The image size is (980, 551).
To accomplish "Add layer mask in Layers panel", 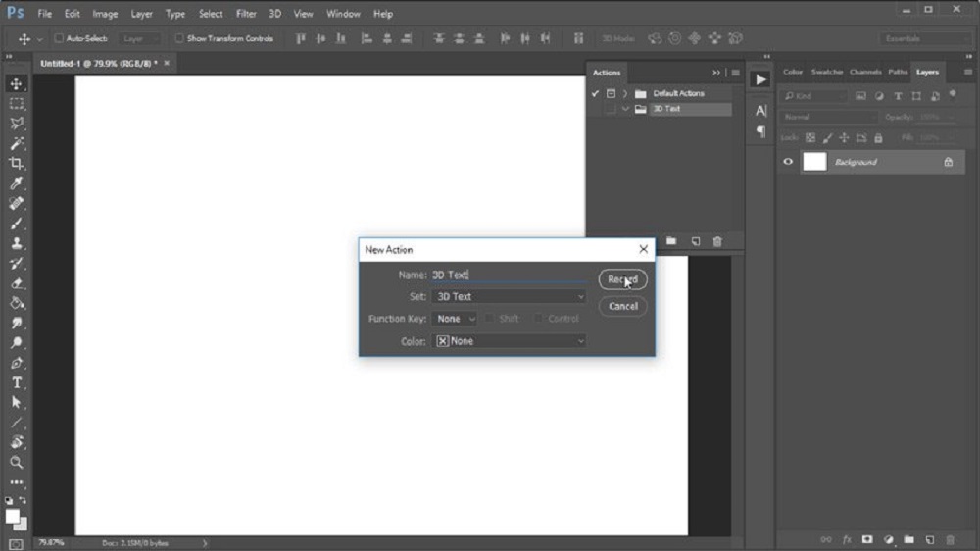I will (867, 540).
